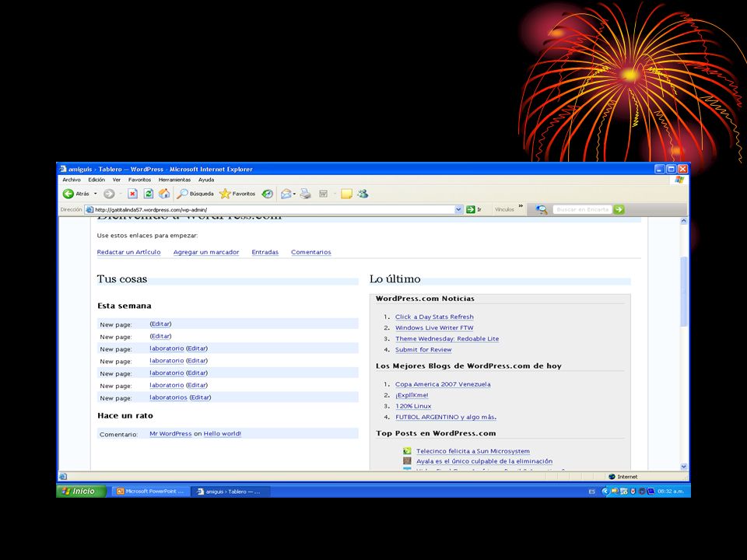Click the yellow note toolbar icon
The width and height of the screenshot is (747, 560).
pos(346,194)
